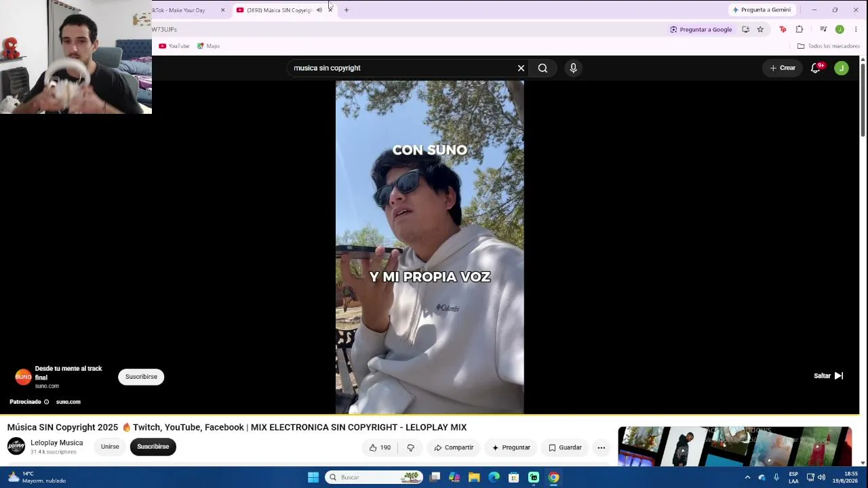Open the ESP LAA language switcher
This screenshot has width=868, height=488.
pos(793,477)
